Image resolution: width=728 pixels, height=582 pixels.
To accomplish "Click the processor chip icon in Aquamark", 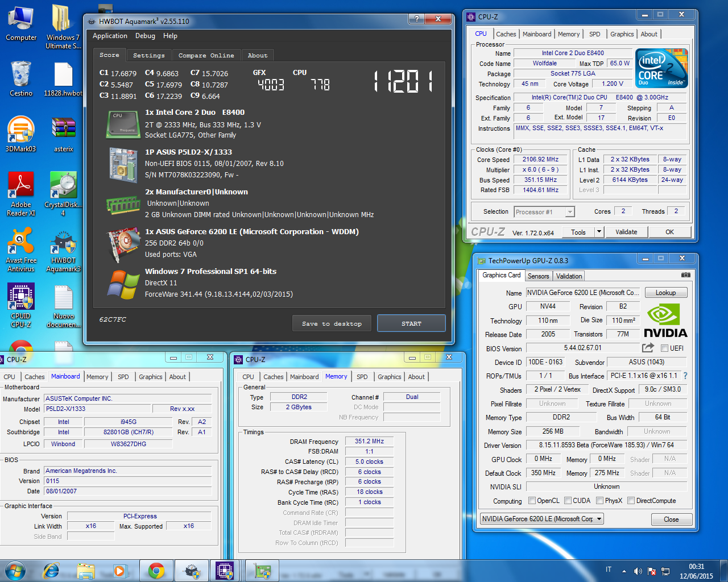I will (123, 124).
